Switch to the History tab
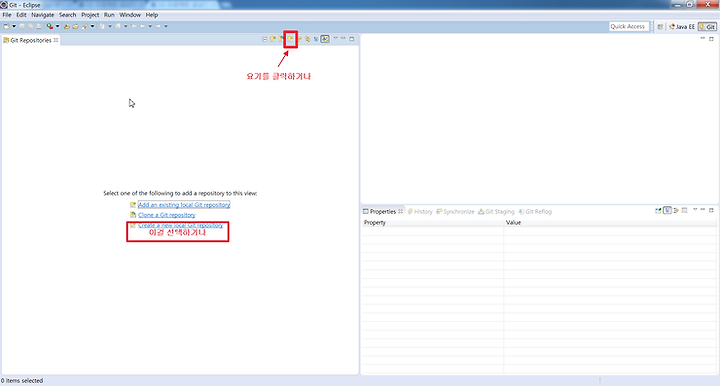720x386 pixels. coord(420,212)
